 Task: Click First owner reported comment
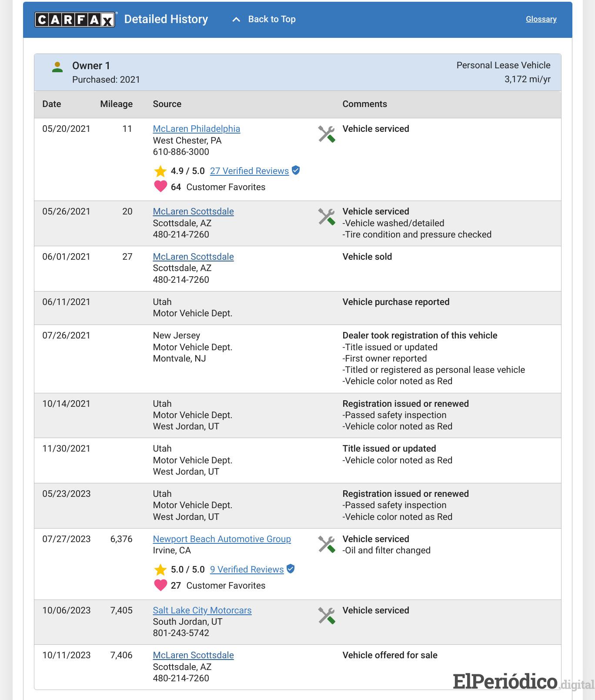(x=384, y=358)
